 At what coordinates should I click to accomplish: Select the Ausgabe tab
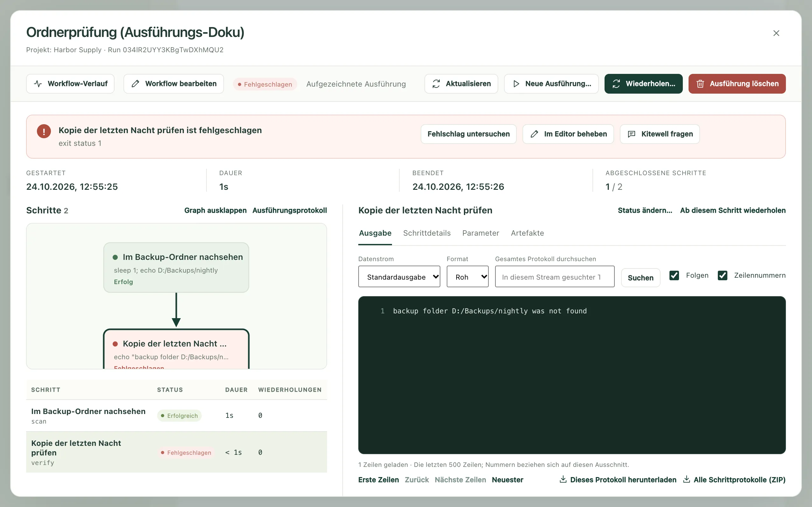click(375, 233)
